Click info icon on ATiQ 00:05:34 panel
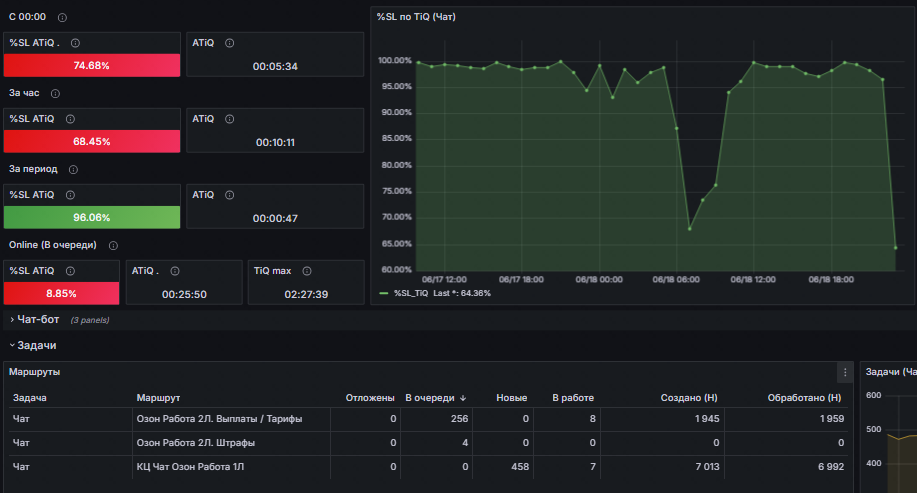 [x=230, y=43]
